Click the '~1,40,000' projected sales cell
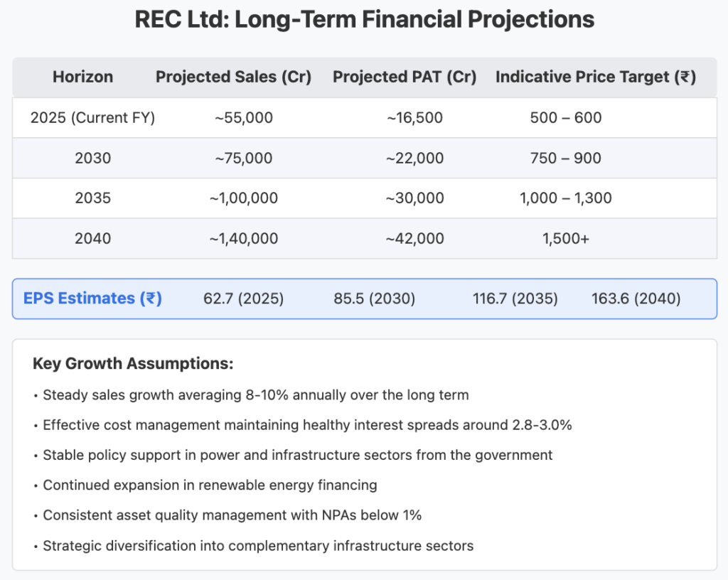Viewport: 728px width, 580px height. pos(244,239)
